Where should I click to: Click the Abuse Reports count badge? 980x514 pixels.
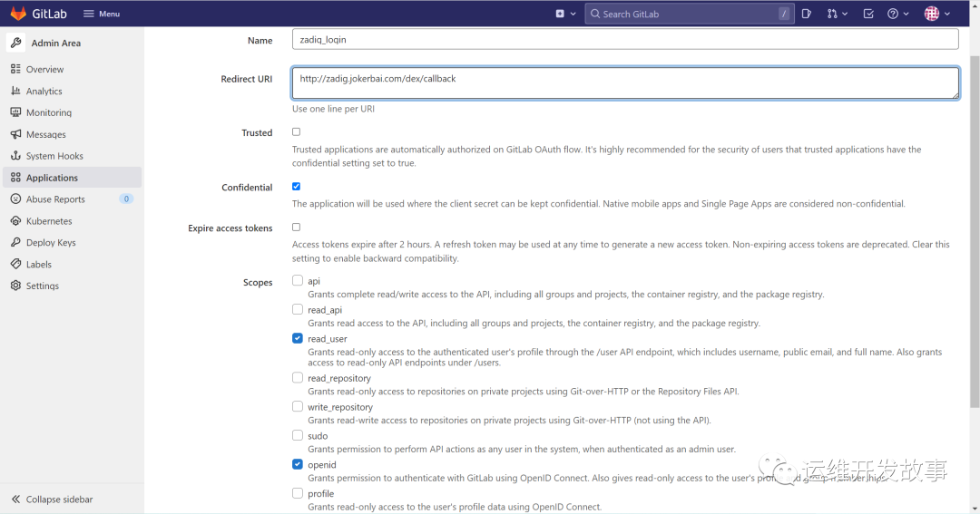pyautogui.click(x=126, y=199)
